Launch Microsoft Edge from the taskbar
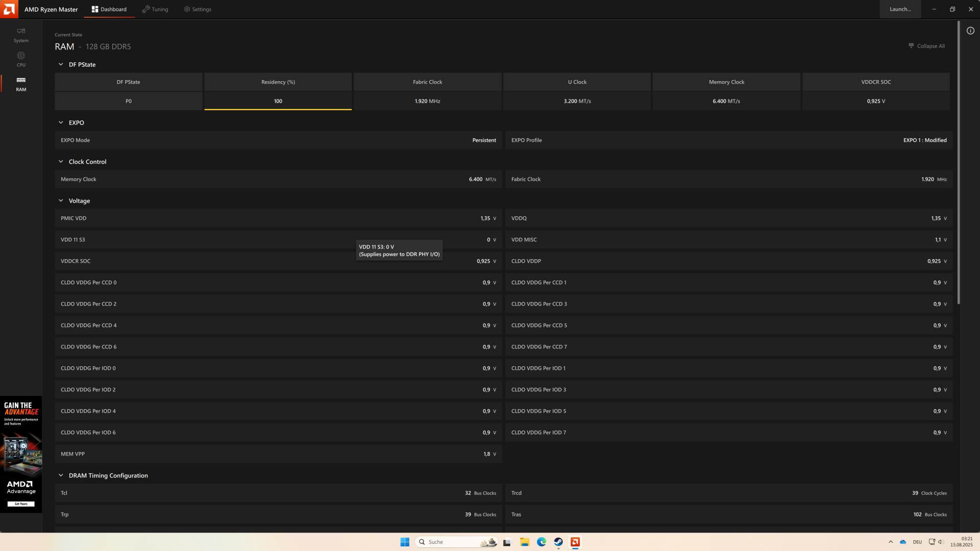This screenshot has width=980, height=551. (x=542, y=542)
